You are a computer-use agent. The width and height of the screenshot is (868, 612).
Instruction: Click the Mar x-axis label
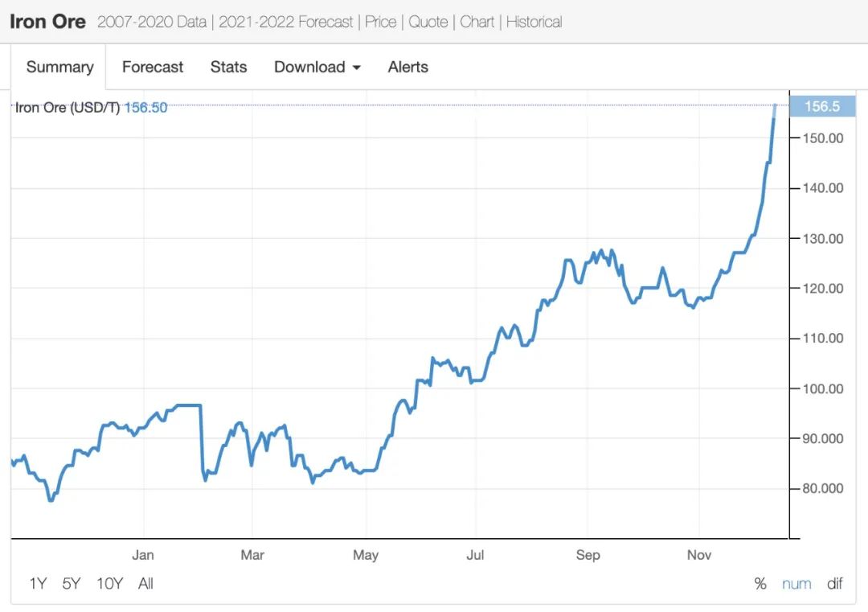pyautogui.click(x=252, y=554)
